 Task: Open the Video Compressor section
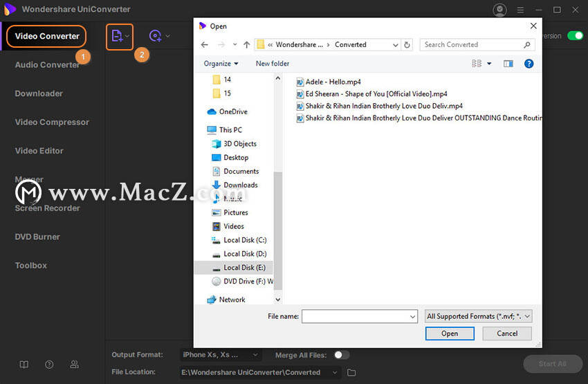coord(52,122)
